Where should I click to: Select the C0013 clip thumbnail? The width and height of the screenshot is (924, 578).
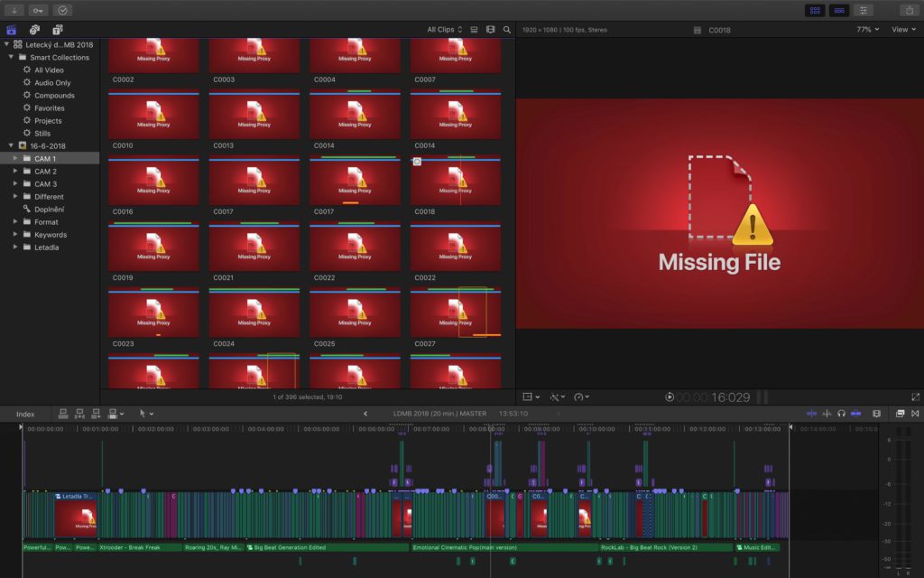pos(254,116)
